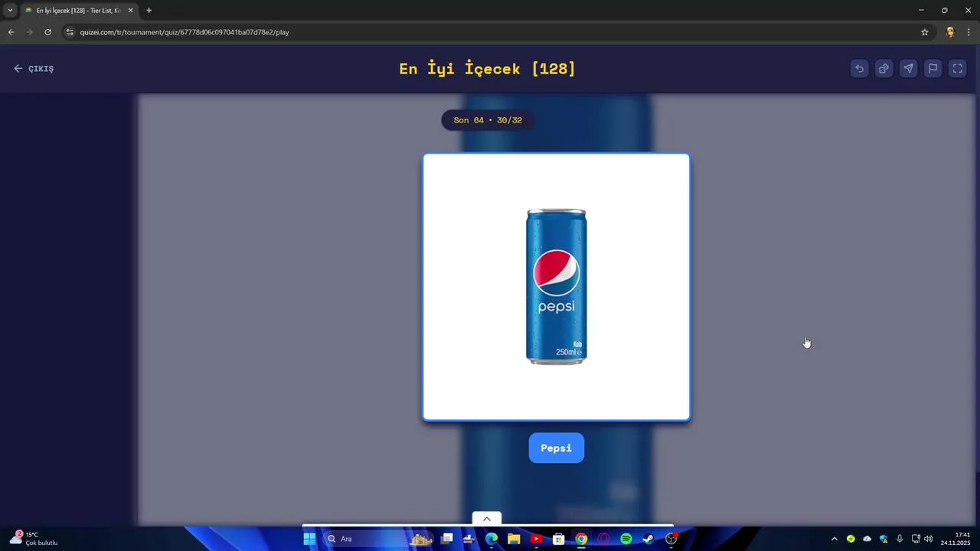This screenshot has width=980, height=551.
Task: Click the browser back arrow
Action: 11,32
